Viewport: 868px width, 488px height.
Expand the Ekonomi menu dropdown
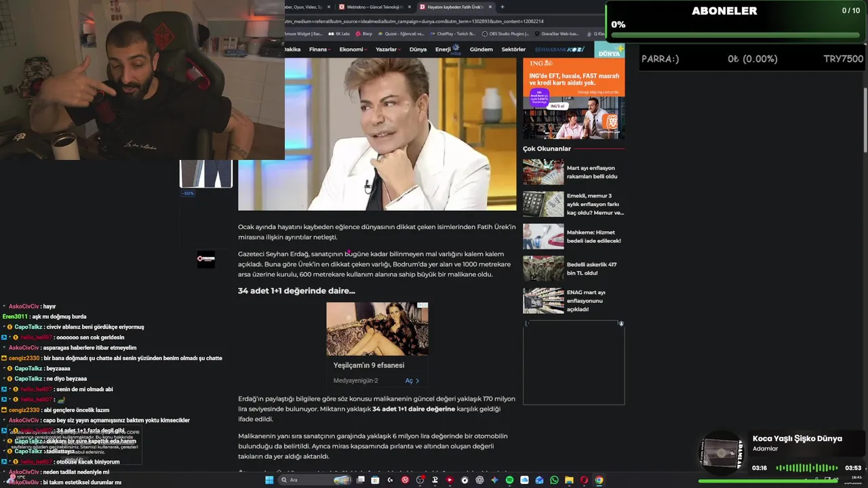tap(353, 49)
